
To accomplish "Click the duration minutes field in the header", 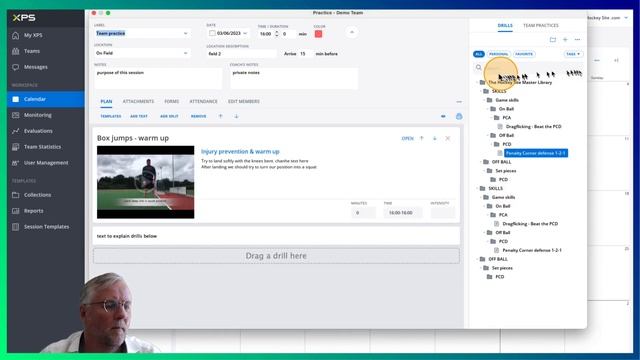I will pyautogui.click(x=289, y=34).
